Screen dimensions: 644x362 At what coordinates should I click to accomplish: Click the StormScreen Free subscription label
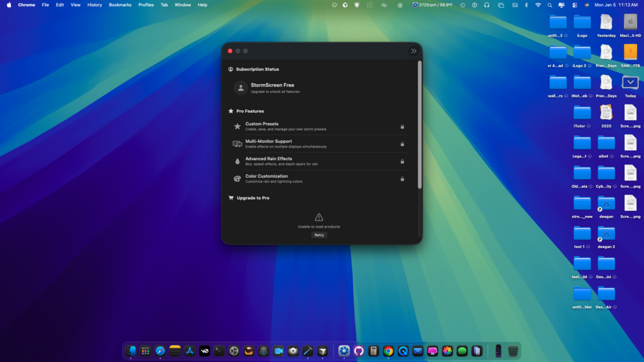[x=272, y=85]
